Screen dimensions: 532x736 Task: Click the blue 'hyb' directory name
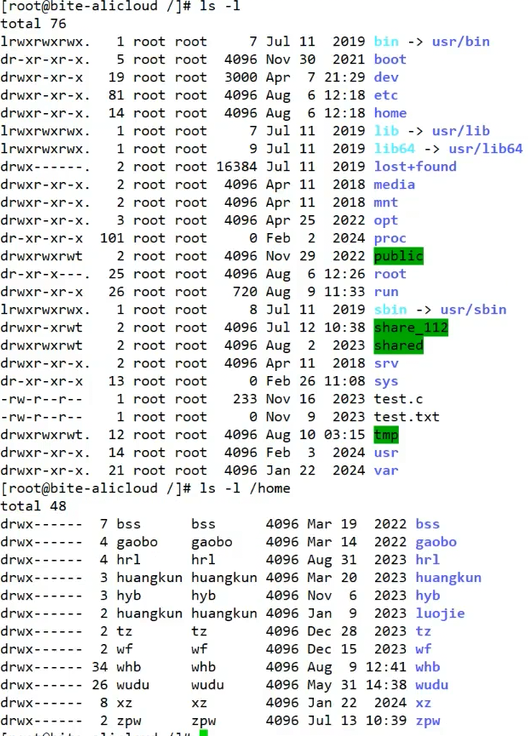click(x=427, y=596)
